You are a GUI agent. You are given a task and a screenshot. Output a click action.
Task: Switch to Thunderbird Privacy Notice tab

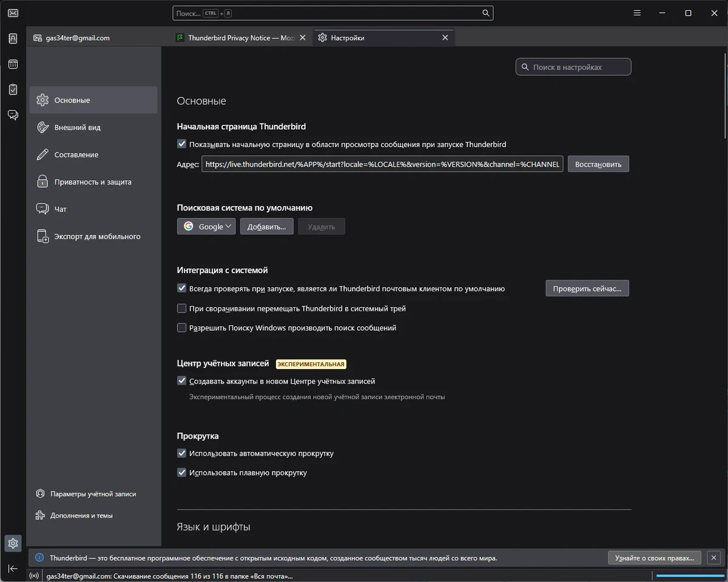(241, 38)
